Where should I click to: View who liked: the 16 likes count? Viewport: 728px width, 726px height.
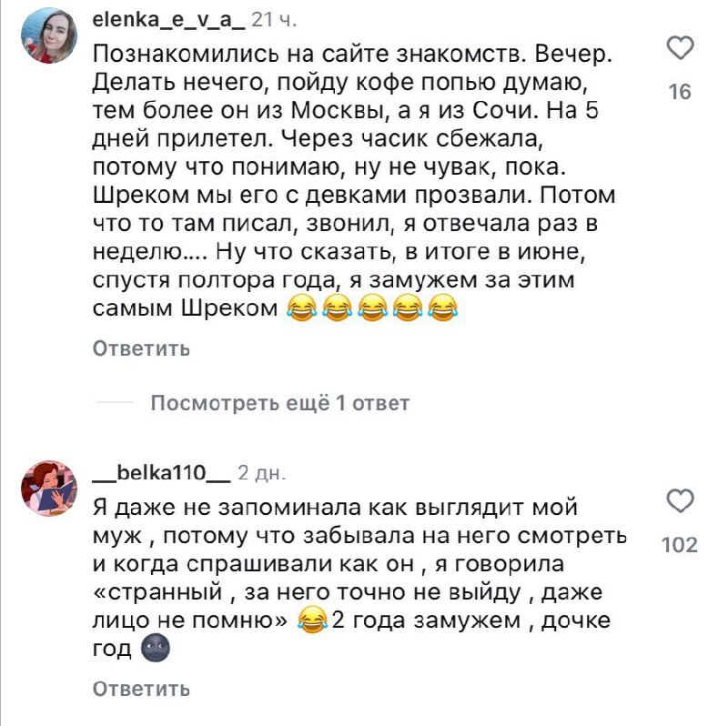pos(680,92)
